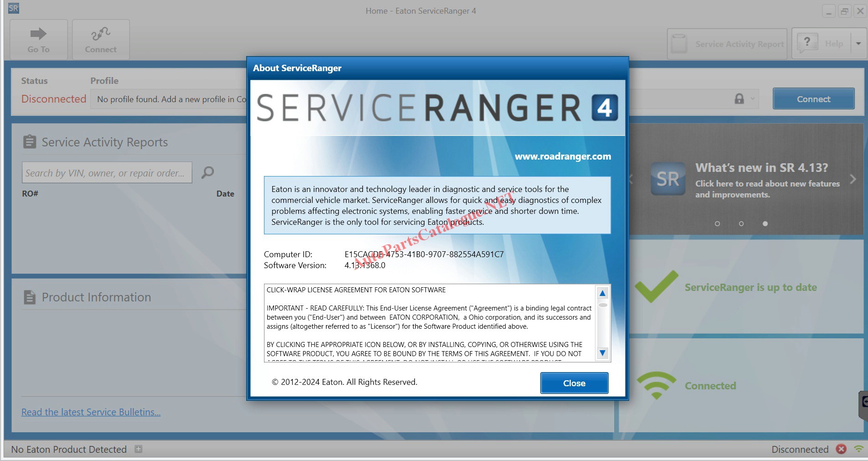Select the second banner pagination dot
The width and height of the screenshot is (868, 461).
coord(741,224)
